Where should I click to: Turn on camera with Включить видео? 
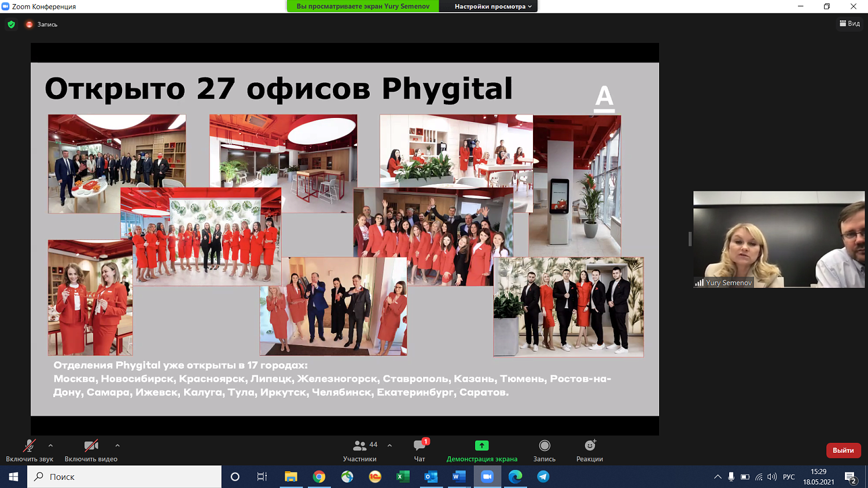pos(91,446)
